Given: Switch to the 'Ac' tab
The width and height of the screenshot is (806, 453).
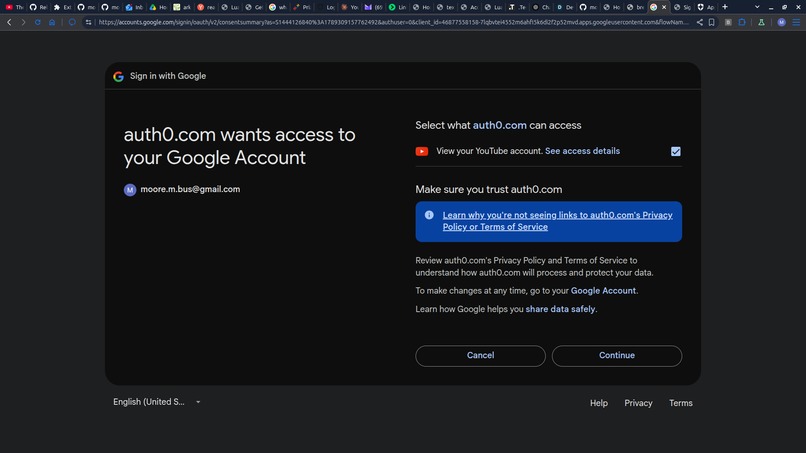Looking at the screenshot, I should click(469, 7).
